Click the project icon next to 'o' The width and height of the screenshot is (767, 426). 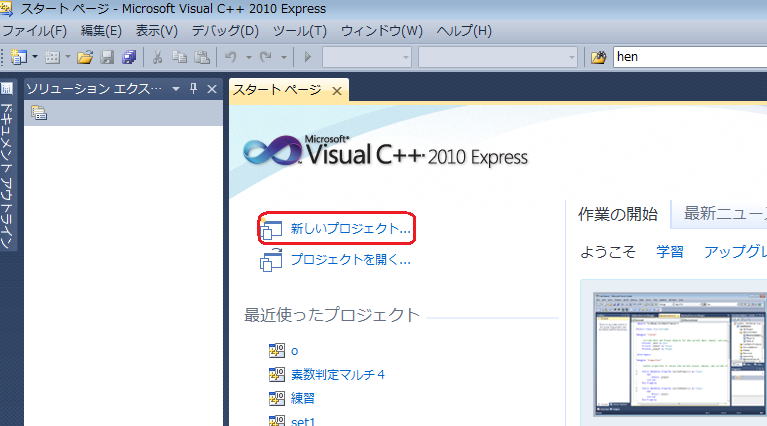pyautogui.click(x=277, y=351)
